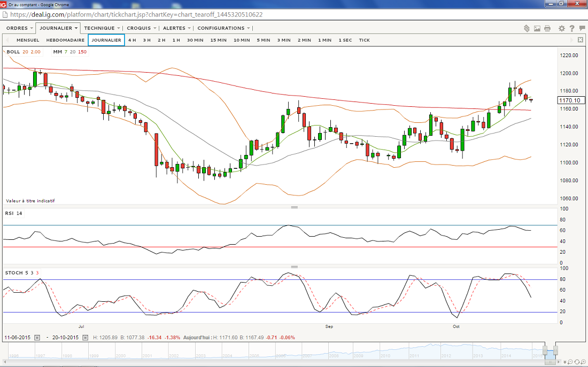The height and width of the screenshot is (367, 588).
Task: Save chart as image icon
Action: click(x=537, y=28)
